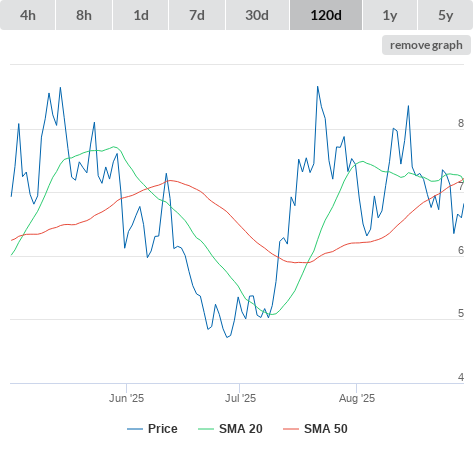Select the 7d time range
474x455 pixels.
[x=197, y=15]
